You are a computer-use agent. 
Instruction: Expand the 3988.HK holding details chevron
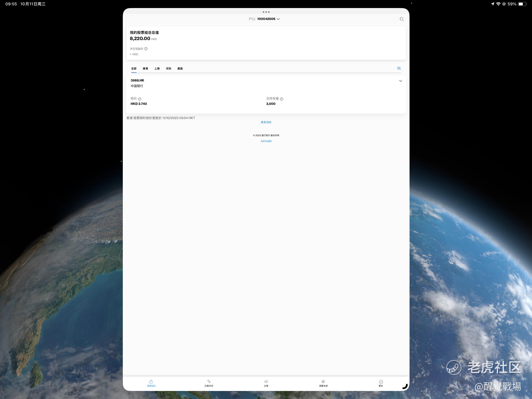(401, 81)
